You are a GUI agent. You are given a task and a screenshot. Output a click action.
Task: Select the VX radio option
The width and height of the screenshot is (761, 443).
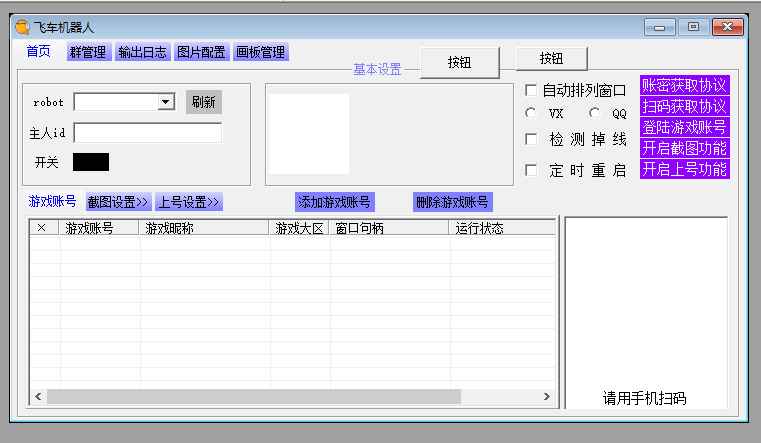531,114
